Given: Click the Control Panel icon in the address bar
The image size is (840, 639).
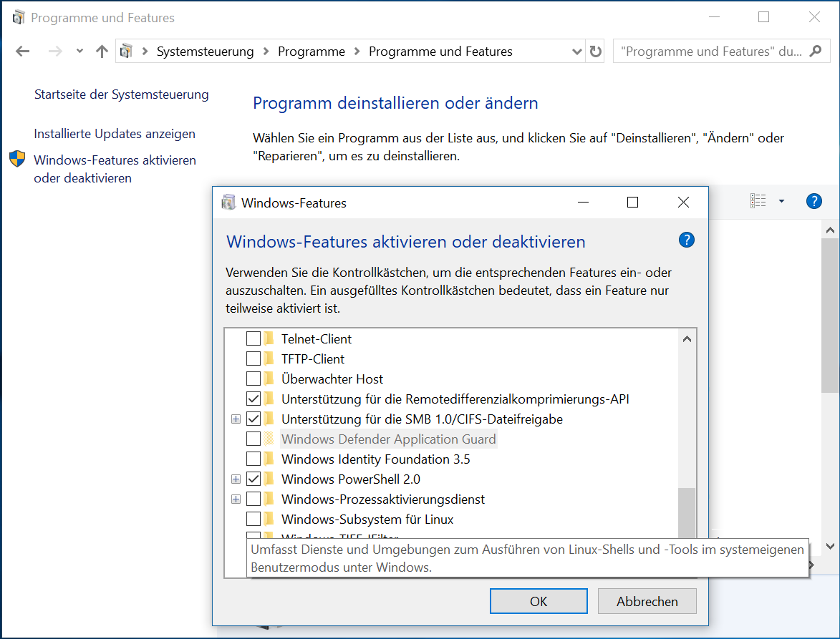Looking at the screenshot, I should tap(126, 52).
